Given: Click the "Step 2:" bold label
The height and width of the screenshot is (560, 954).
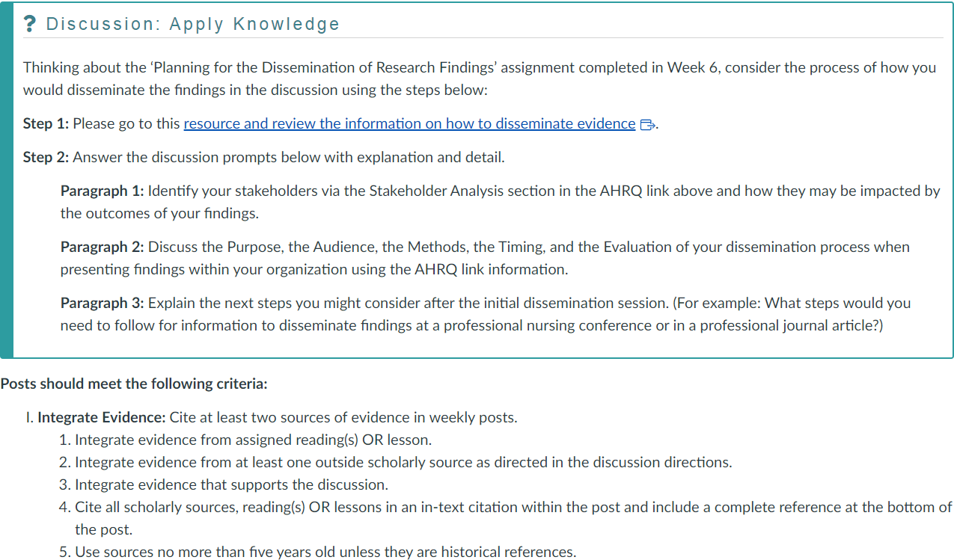Looking at the screenshot, I should (46, 158).
